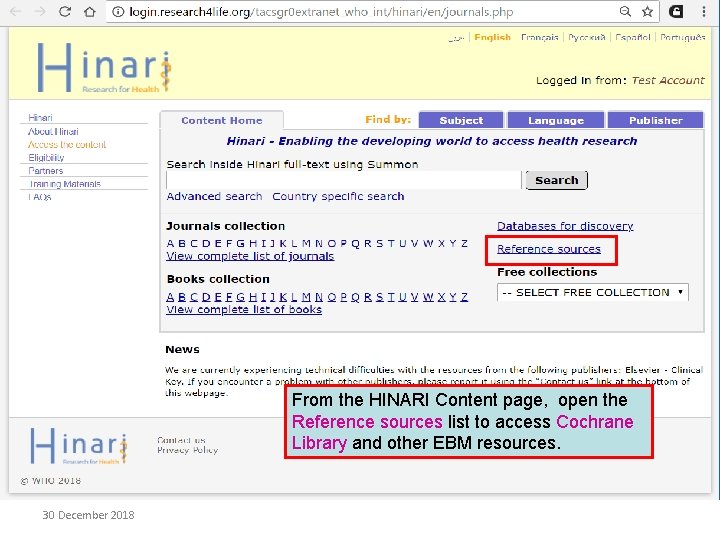This screenshot has height=540, width=720.
Task: Click the Hinari logo in the footer
Action: coord(79,445)
